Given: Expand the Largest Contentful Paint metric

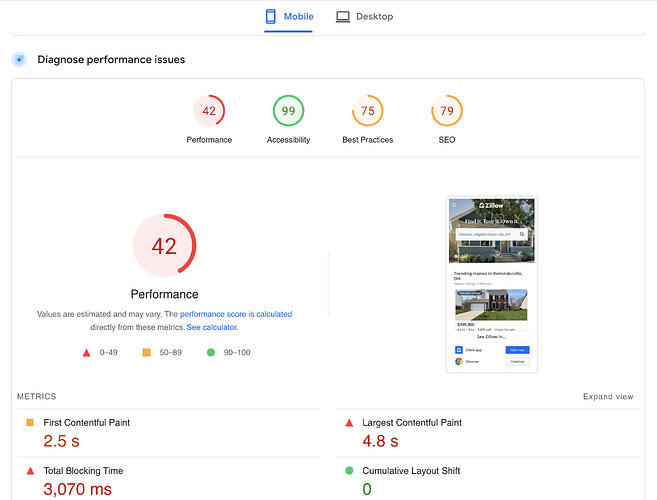Looking at the screenshot, I should point(487,433).
